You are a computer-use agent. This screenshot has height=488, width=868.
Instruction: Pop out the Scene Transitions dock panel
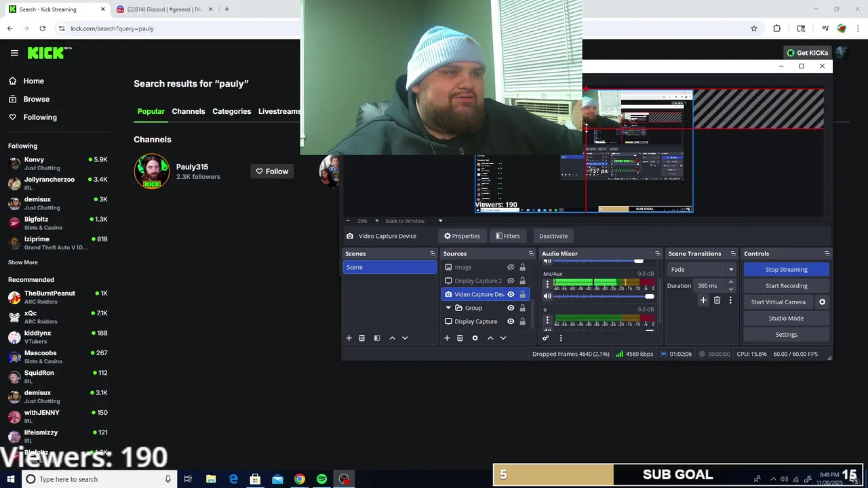[x=733, y=253]
